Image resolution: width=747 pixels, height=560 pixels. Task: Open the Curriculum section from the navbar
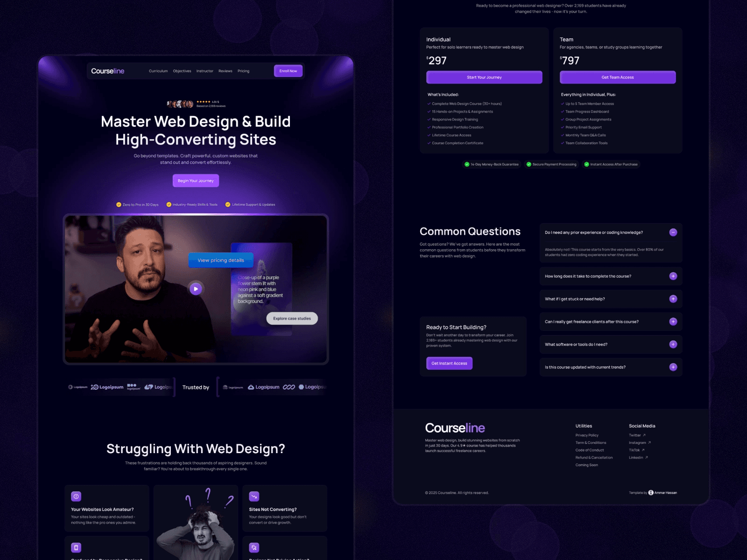(x=158, y=71)
